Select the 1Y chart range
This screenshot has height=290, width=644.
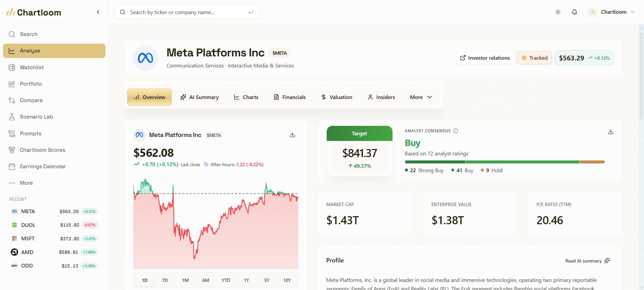click(246, 280)
